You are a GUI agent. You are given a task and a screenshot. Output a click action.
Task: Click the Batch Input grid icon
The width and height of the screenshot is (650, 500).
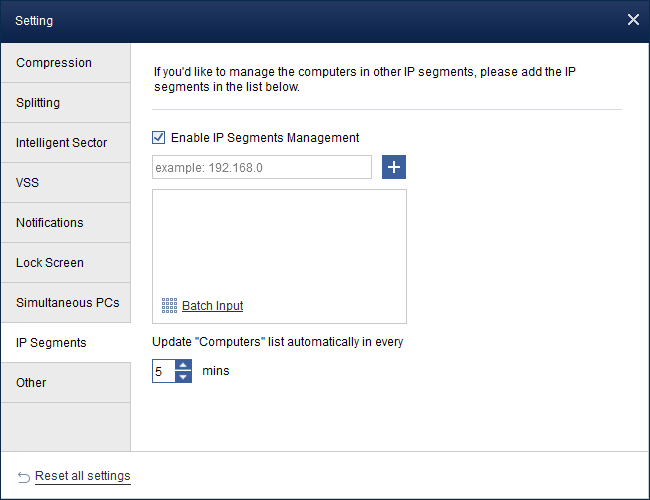(169, 306)
